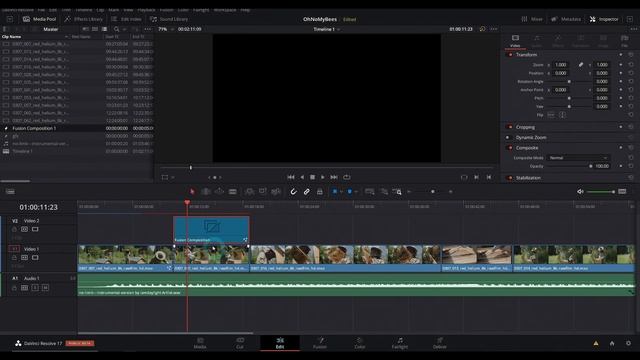This screenshot has width=640, height=360.
Task: Open the viewer zoom 77% dropdown
Action: (x=166, y=29)
